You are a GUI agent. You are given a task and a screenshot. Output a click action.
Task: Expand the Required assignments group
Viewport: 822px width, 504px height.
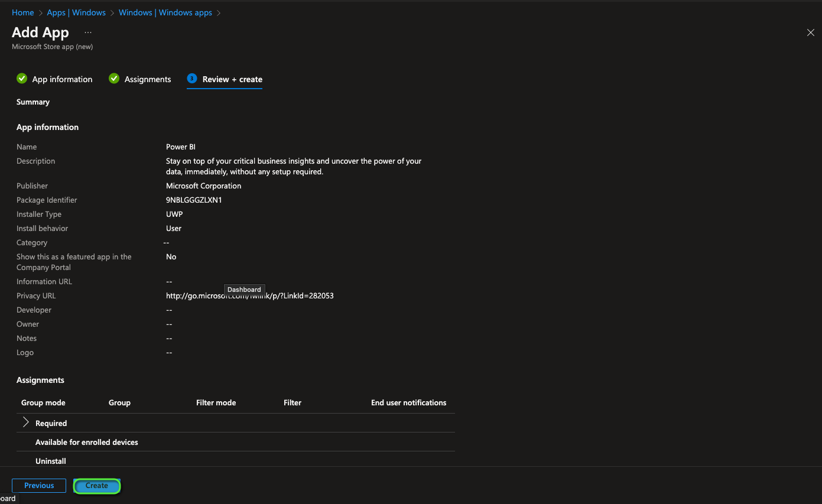tap(25, 422)
